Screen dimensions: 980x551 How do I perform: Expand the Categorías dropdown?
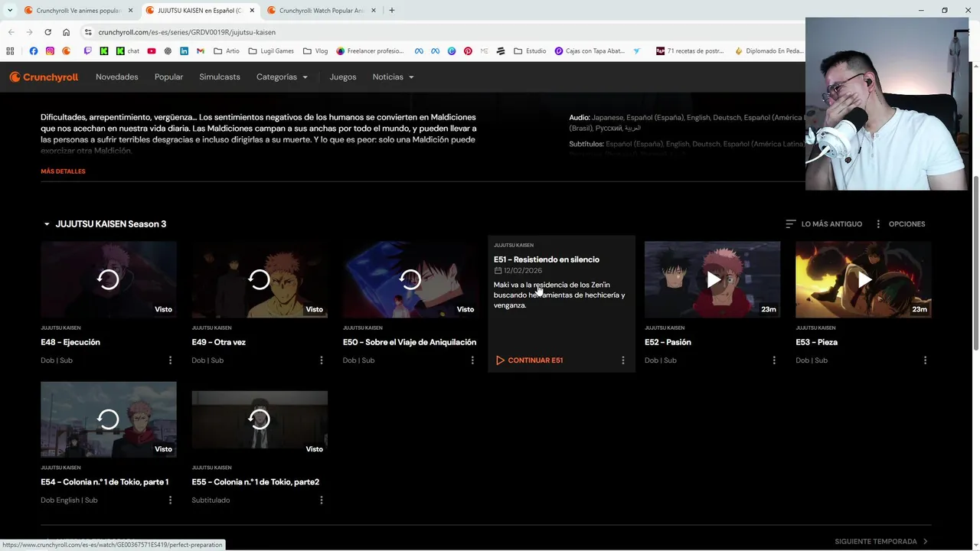[x=282, y=77]
